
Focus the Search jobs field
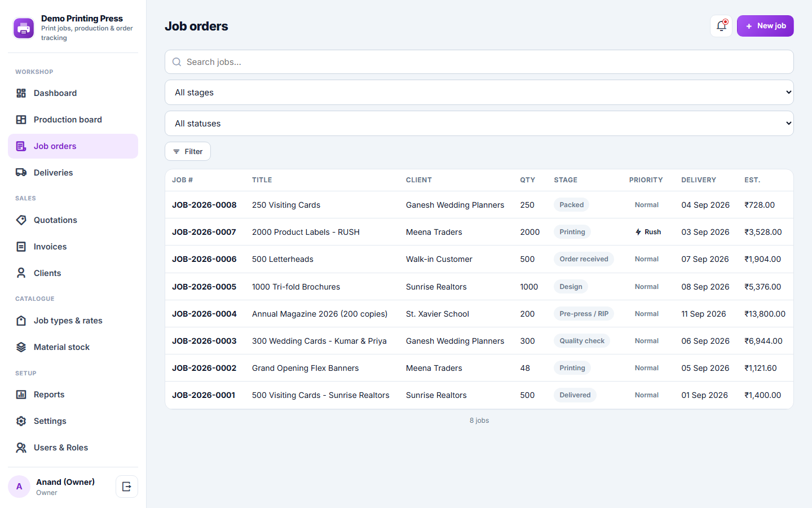479,62
